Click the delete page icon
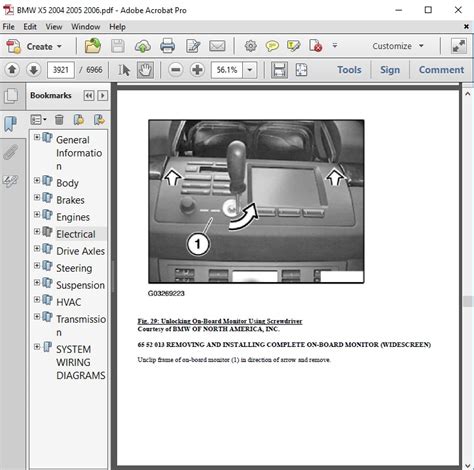Viewport: 474px width, 470px height. pos(315,46)
